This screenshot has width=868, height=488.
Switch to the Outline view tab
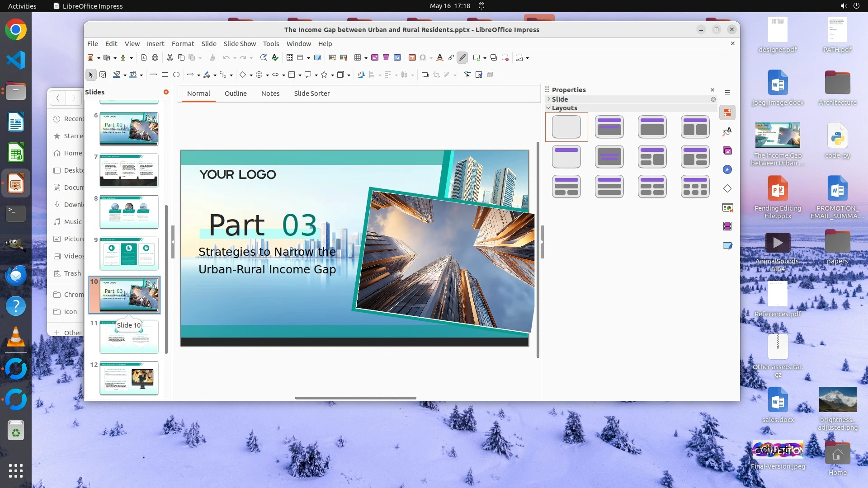click(235, 93)
